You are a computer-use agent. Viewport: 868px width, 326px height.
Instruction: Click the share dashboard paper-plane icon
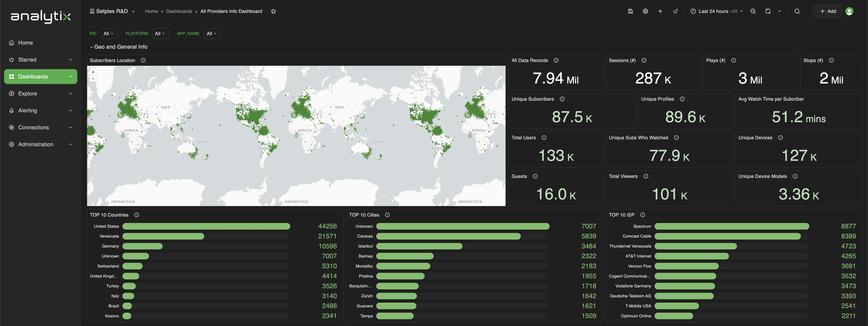tap(675, 11)
